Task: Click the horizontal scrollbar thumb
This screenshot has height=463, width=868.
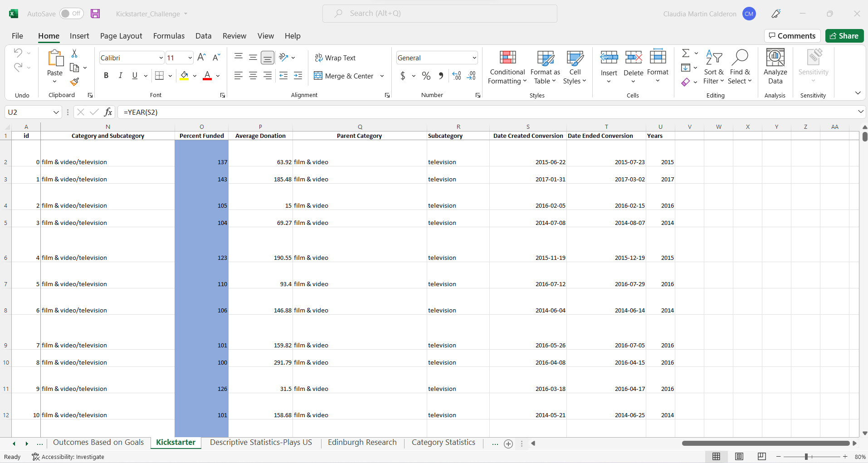Action: coord(766,444)
